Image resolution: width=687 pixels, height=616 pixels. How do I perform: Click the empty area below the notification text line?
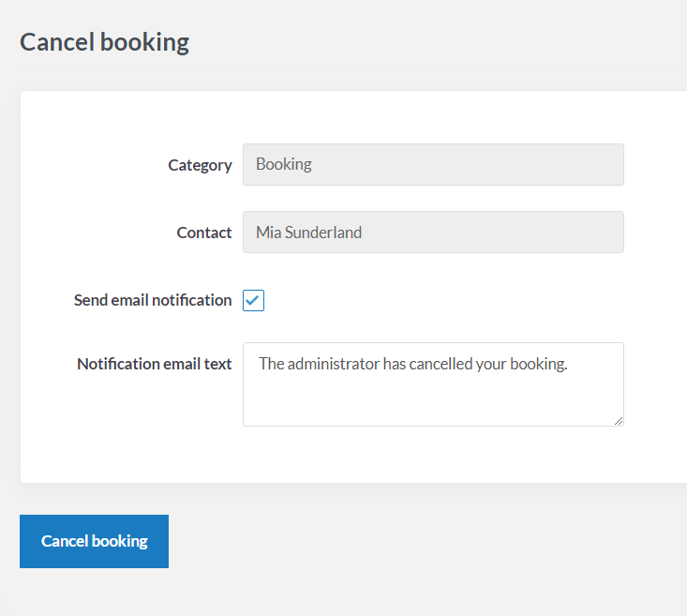431,401
